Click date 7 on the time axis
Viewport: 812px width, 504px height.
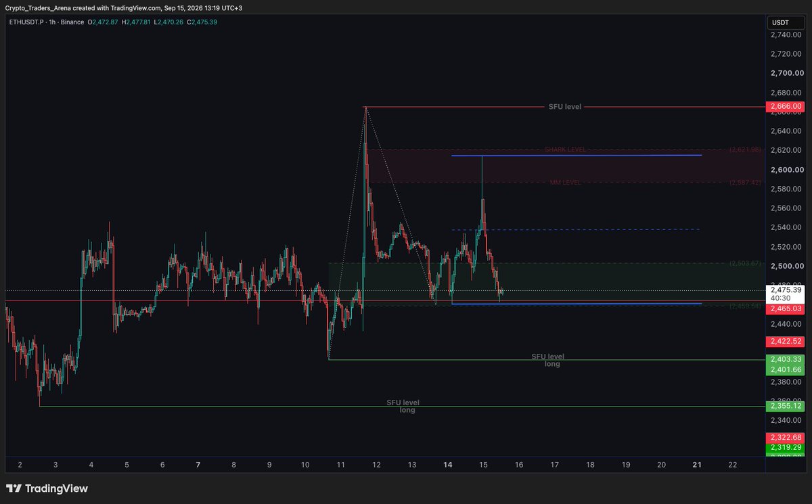[x=198, y=465]
